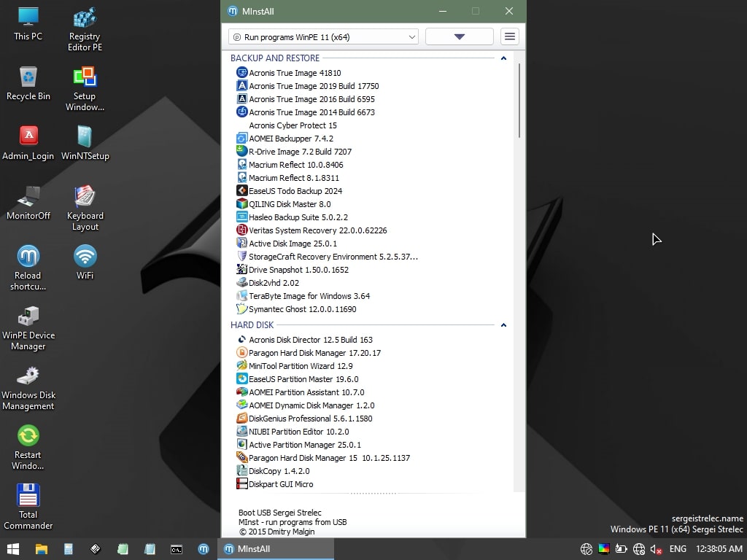The height and width of the screenshot is (560, 747).
Task: Select Acronis Disk Director 12.5 Build 163
Action: pos(311,340)
